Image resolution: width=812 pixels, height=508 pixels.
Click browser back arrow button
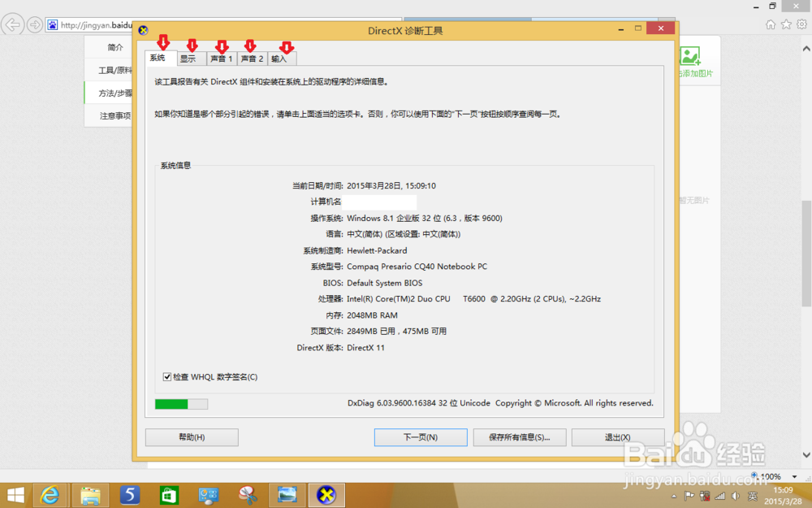click(12, 24)
